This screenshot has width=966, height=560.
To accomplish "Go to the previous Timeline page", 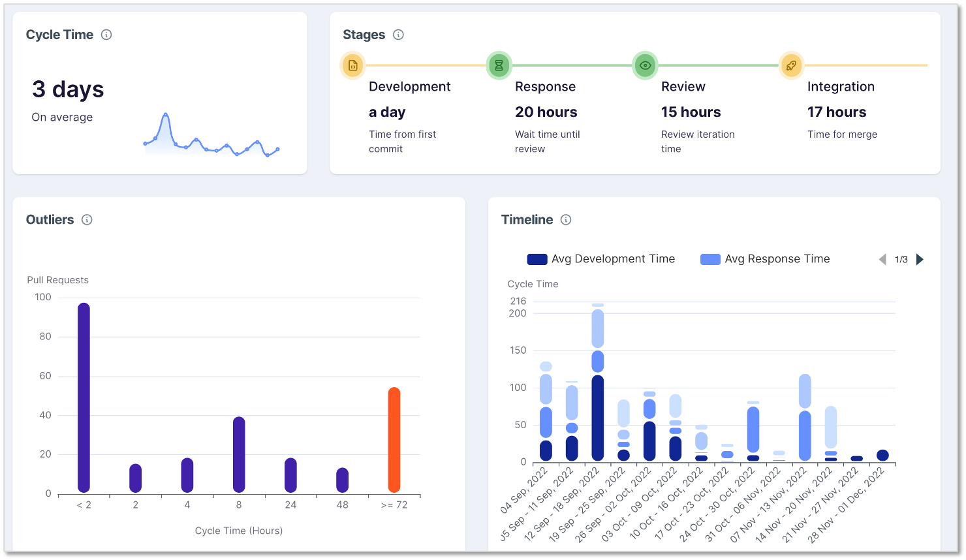I will (882, 259).
